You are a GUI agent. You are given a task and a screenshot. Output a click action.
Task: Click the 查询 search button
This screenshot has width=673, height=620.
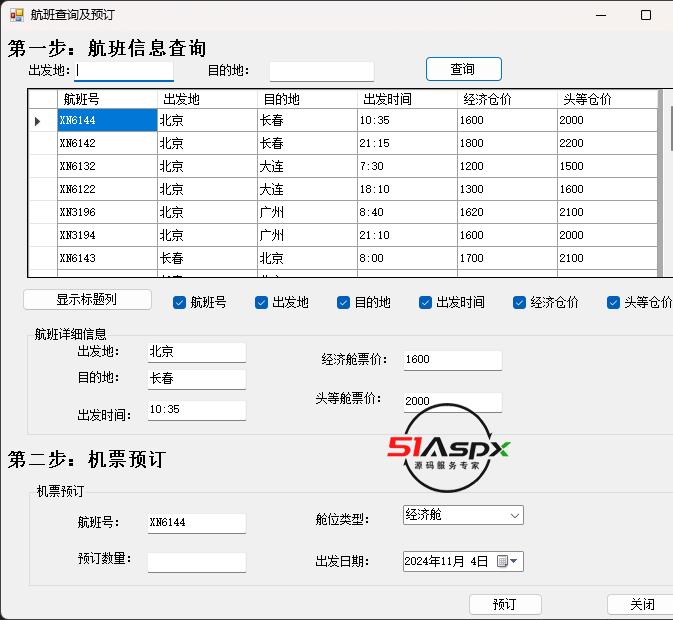click(463, 69)
